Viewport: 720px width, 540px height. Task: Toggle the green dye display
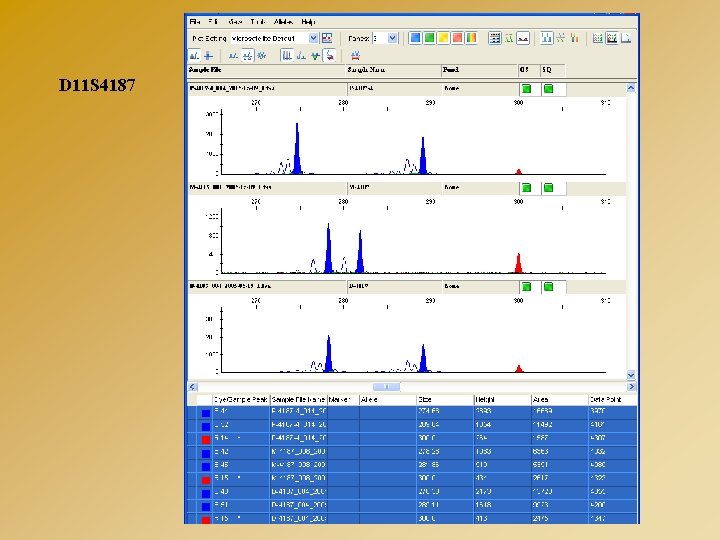click(429, 38)
